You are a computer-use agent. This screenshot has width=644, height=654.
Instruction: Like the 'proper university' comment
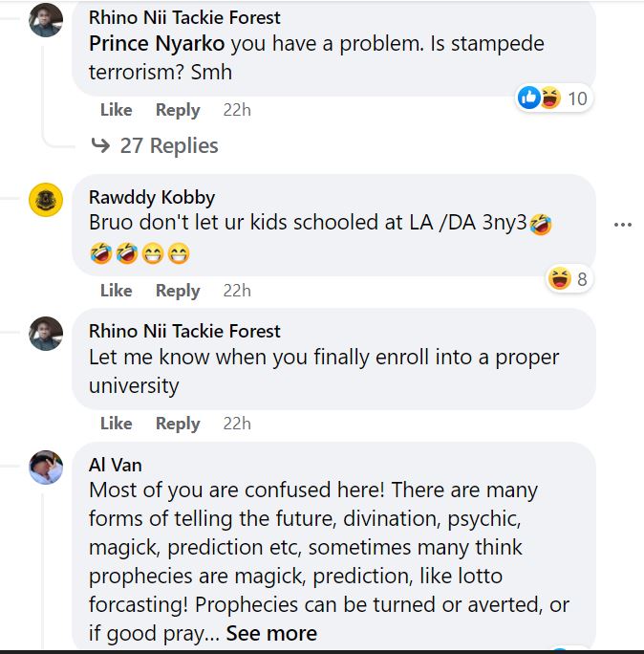pyautogui.click(x=116, y=424)
